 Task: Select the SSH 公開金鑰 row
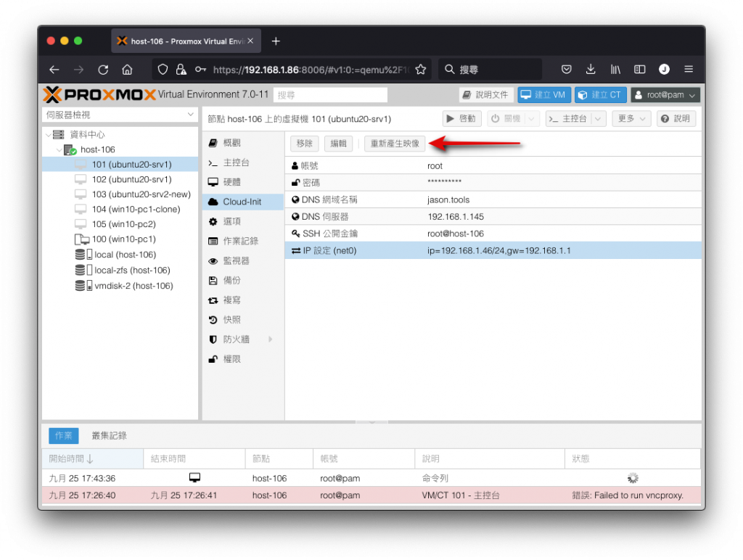[x=493, y=234]
